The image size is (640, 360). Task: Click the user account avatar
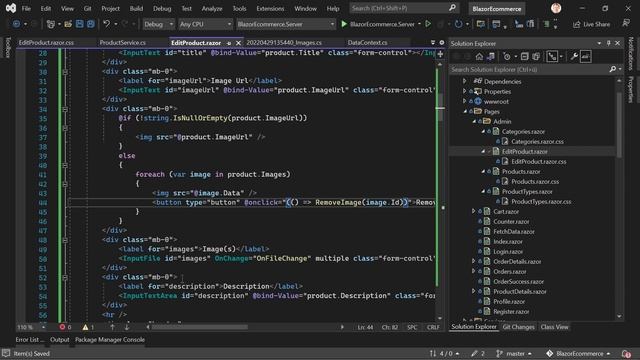(x=556, y=8)
